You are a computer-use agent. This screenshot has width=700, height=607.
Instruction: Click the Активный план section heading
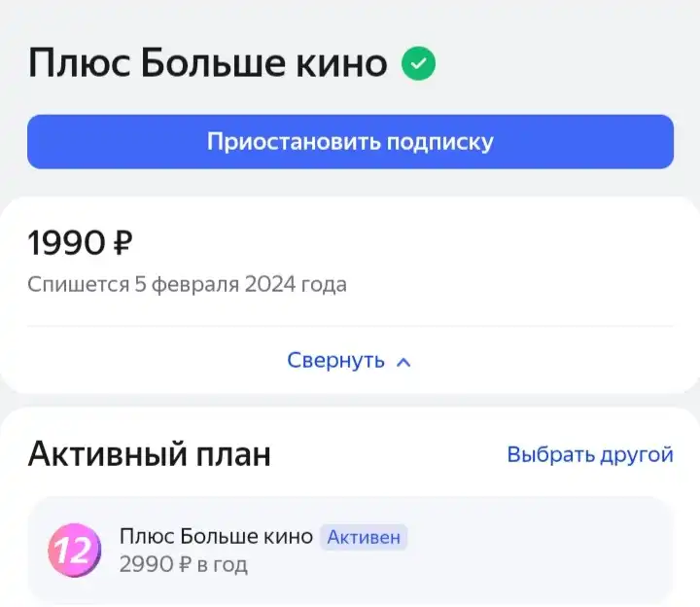(149, 454)
